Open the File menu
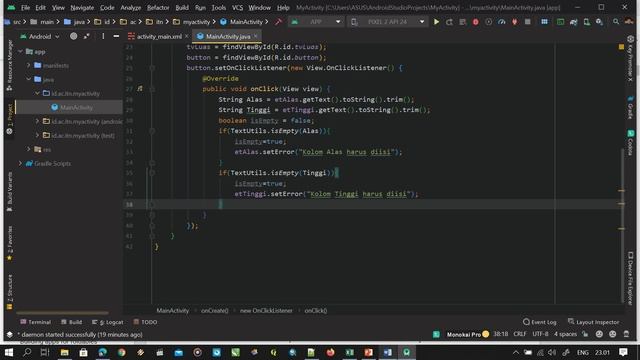The height and width of the screenshot is (360, 640). pos(25,7)
